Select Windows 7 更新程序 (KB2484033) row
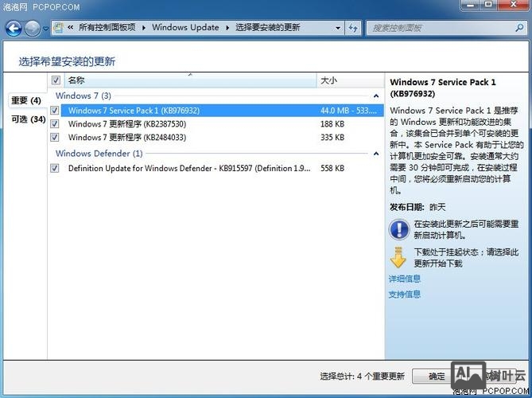 222,138
